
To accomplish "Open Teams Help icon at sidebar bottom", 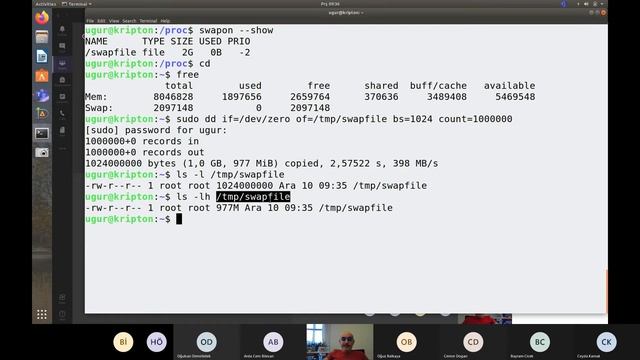I will point(62,314).
